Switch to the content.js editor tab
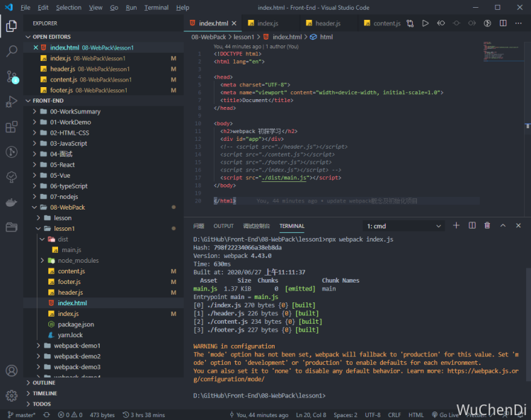 tap(382, 23)
